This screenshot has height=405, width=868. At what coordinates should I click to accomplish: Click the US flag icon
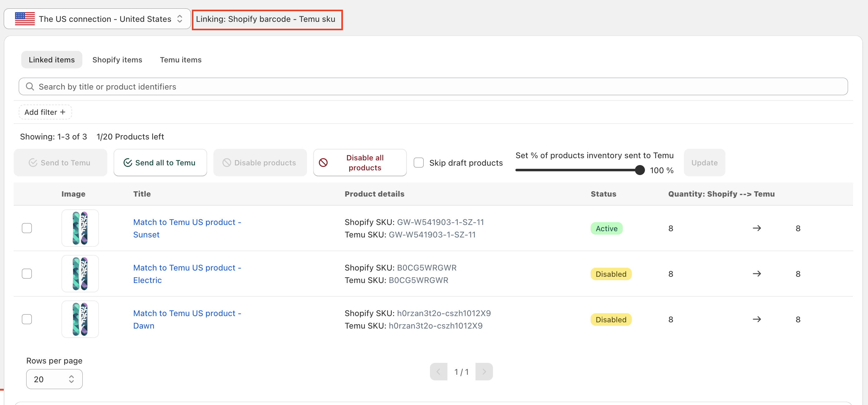tap(25, 19)
